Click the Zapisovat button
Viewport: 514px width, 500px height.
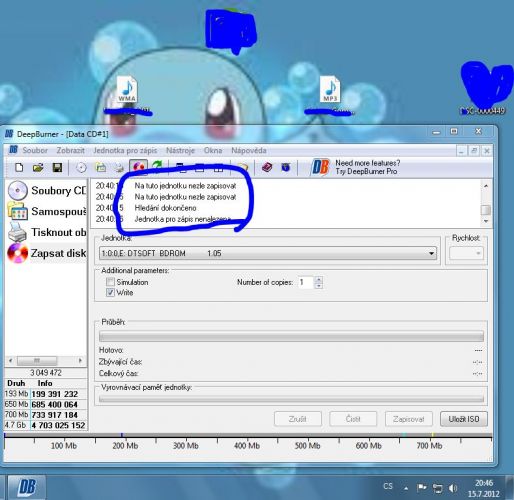coord(408,419)
